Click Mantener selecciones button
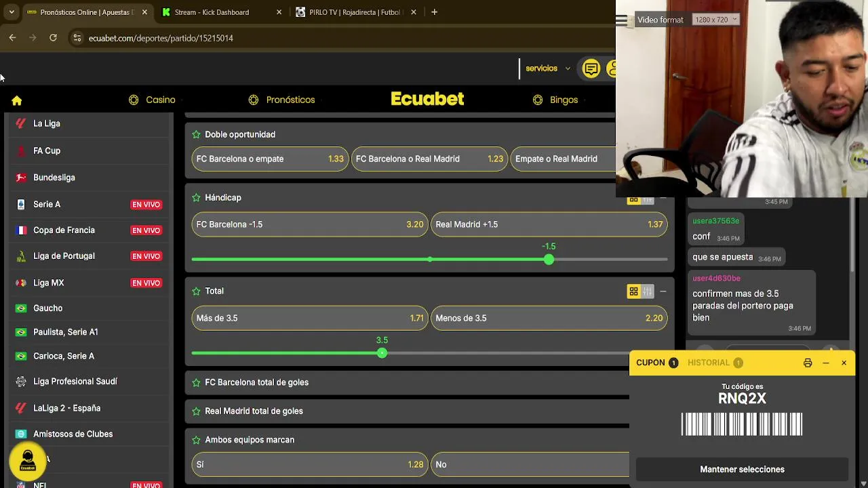Screen dimensions: 868x488 click(742, 469)
